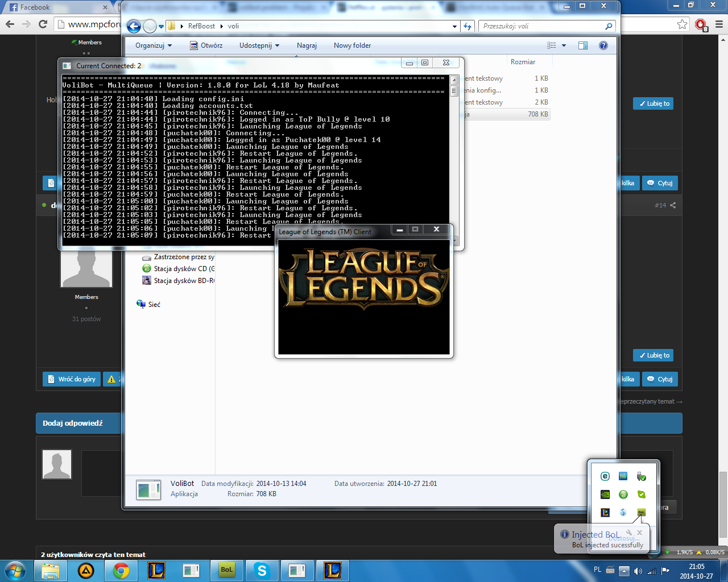The width and height of the screenshot is (728, 582).
Task: Open the Organizuj menu
Action: pos(153,45)
